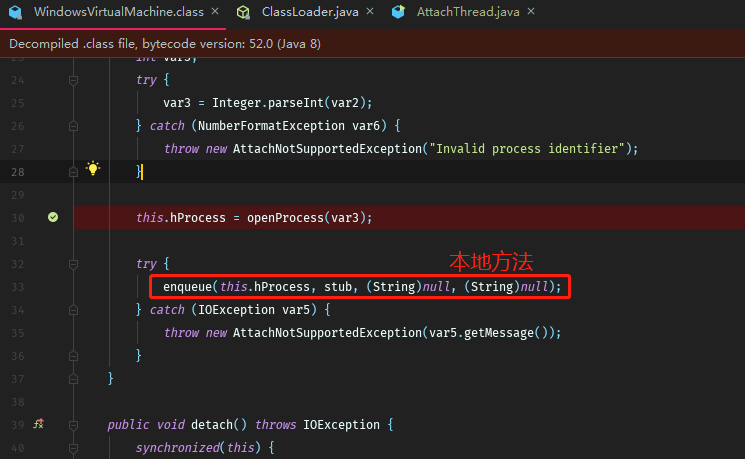This screenshot has height=459, width=745.
Task: Click the yellow lightbulb quick-fix icon
Action: (x=93, y=169)
